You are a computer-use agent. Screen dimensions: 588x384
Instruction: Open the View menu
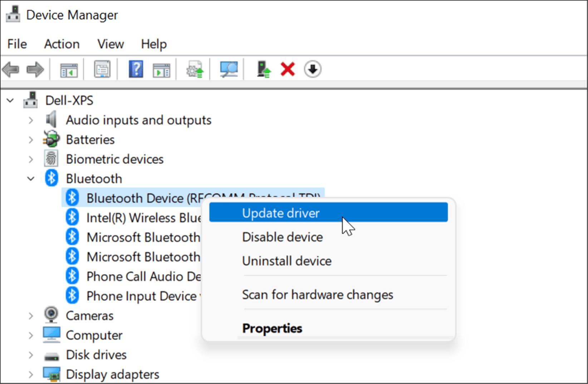(x=110, y=44)
